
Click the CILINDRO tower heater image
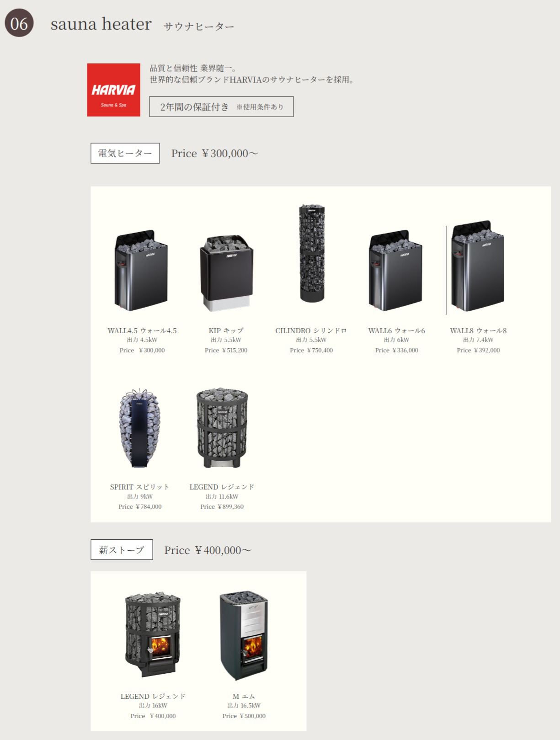312,253
